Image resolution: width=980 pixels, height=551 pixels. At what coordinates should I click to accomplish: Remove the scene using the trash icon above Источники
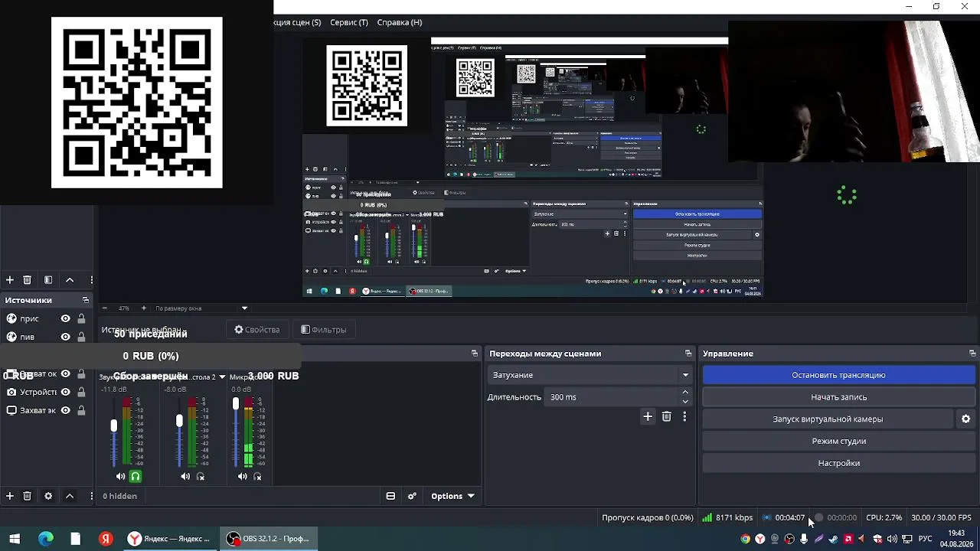pos(27,280)
